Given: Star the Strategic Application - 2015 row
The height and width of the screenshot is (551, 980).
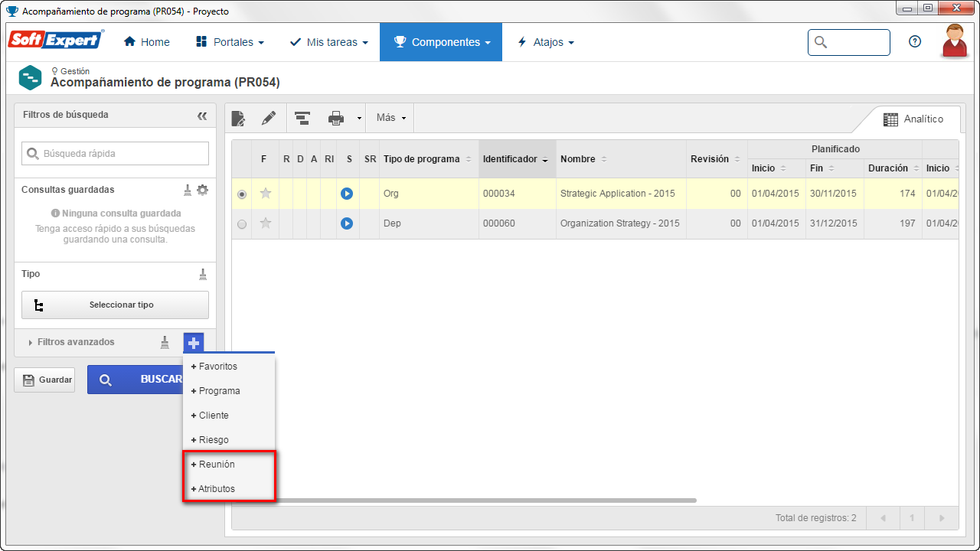Looking at the screenshot, I should tap(266, 194).
